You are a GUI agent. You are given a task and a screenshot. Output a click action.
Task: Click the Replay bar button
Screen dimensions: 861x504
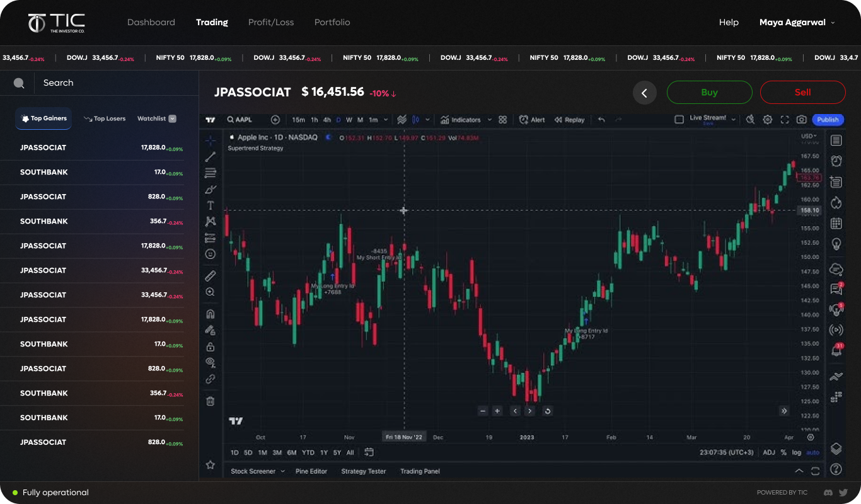569,120
